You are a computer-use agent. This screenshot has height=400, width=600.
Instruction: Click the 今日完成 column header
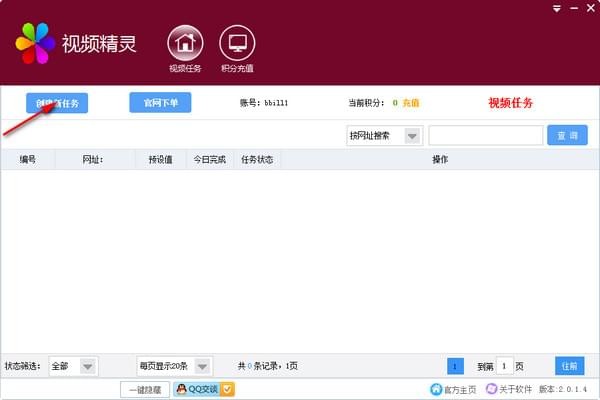[x=211, y=160]
